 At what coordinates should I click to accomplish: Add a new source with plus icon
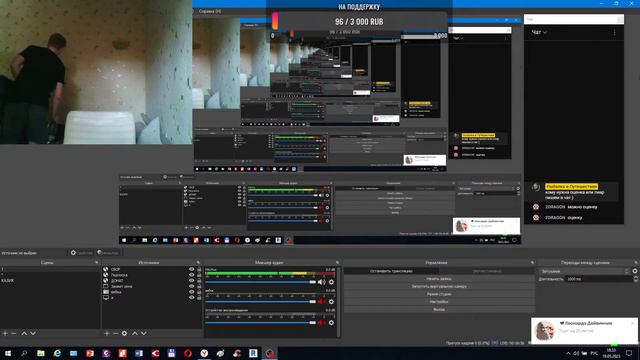pyautogui.click(x=107, y=333)
